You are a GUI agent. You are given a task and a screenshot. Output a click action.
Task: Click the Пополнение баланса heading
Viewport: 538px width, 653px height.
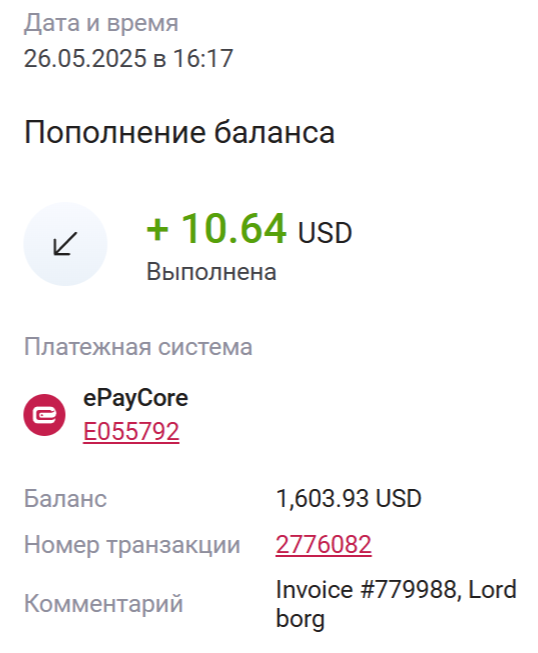coord(179,132)
